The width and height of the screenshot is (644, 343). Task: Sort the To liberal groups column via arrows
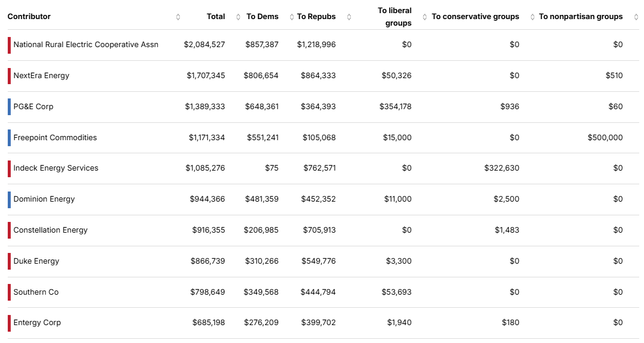(x=425, y=17)
